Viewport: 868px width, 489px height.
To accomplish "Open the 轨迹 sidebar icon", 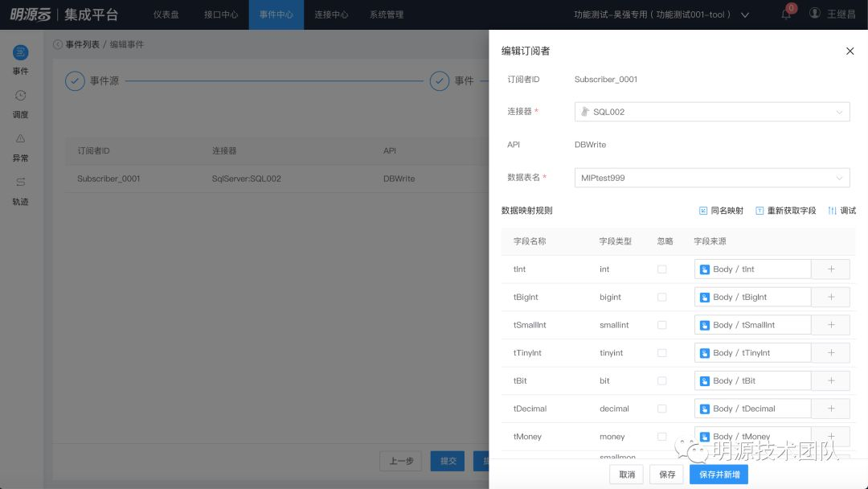I will pos(20,183).
